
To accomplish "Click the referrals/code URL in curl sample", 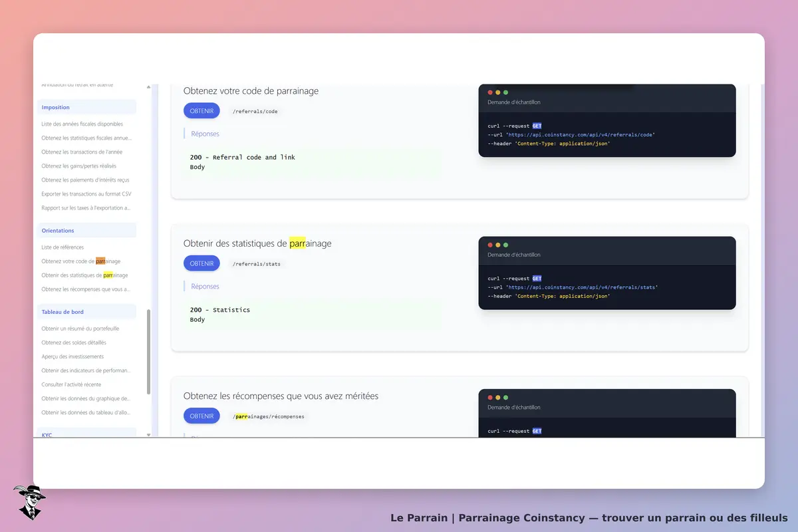I will pyautogui.click(x=580, y=134).
